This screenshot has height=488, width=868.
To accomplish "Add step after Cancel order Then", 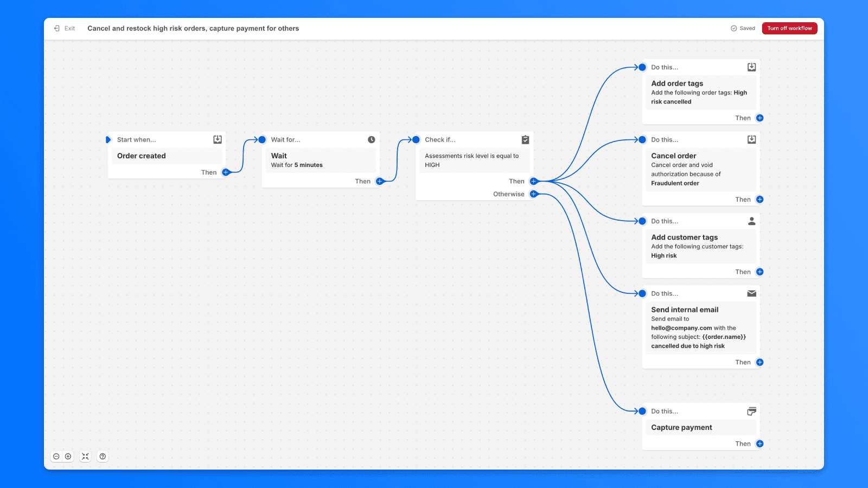I will pyautogui.click(x=760, y=199).
